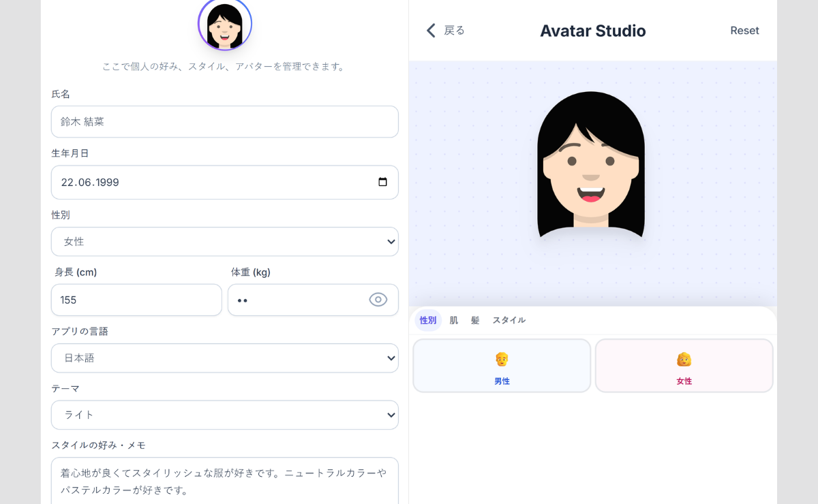Viewport: 818px width, 504px height.
Task: Click the avatar preview in Avatar Studio canvas
Action: point(592,167)
